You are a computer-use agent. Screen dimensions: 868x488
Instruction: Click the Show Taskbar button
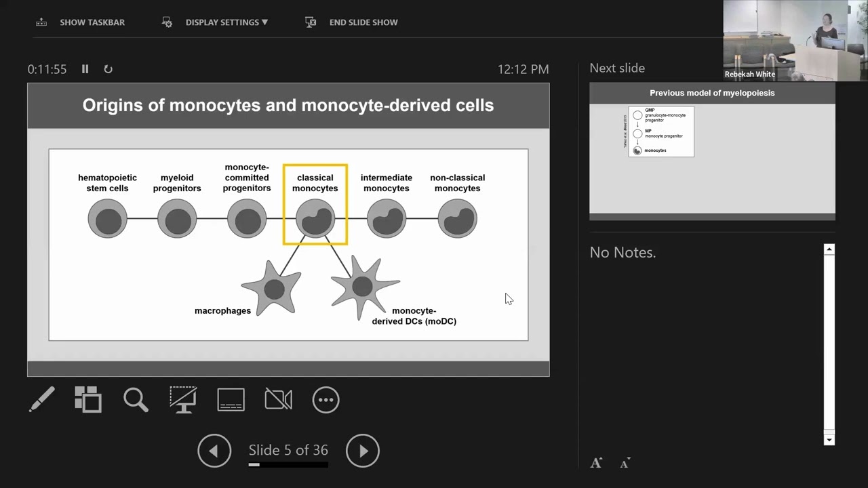(x=80, y=22)
